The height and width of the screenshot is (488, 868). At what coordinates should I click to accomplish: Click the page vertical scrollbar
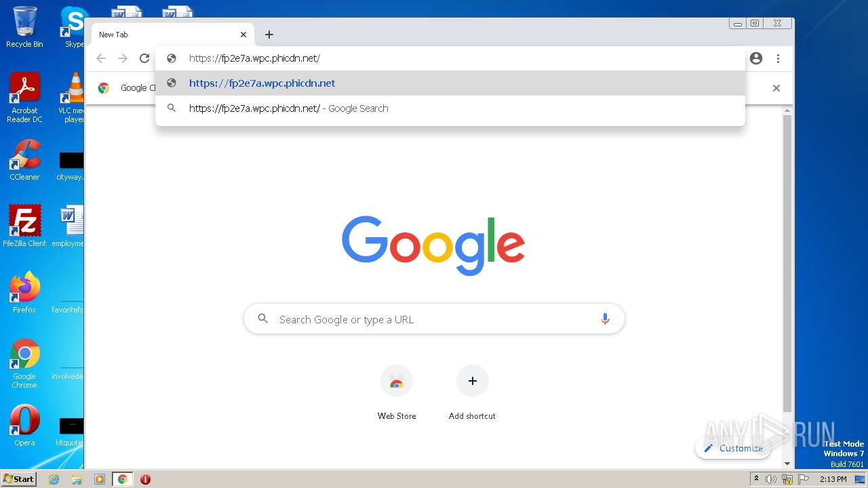[x=787, y=264]
